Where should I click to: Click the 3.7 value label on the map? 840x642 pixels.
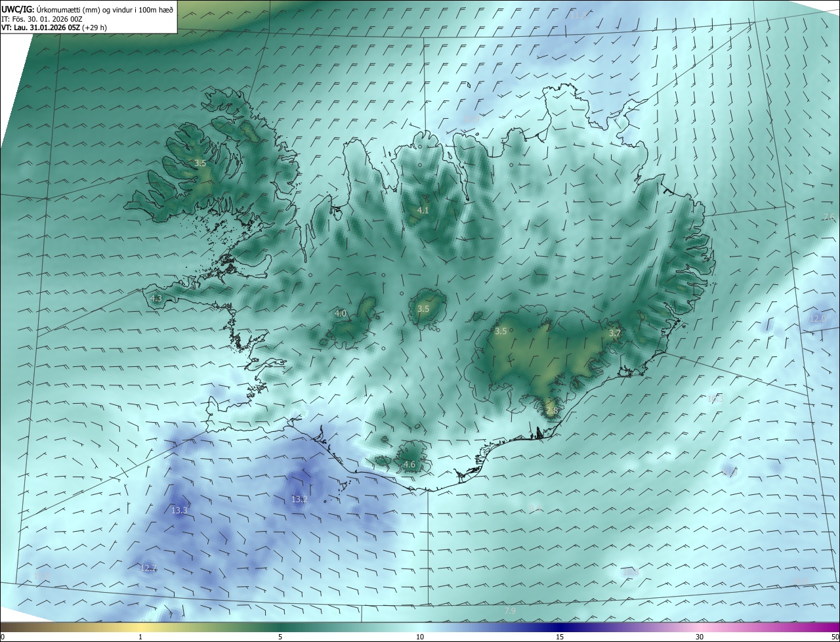[614, 333]
